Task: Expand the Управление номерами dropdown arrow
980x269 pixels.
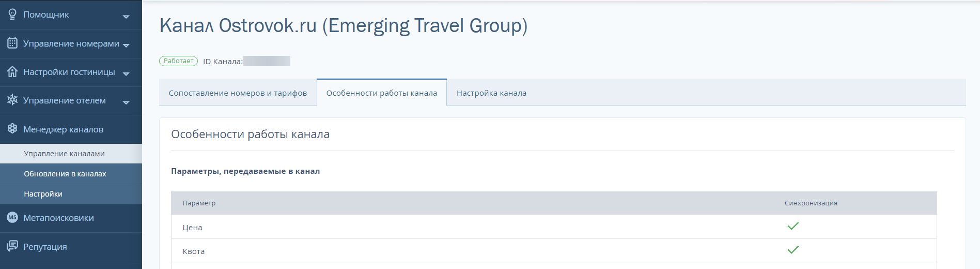Action: click(x=126, y=46)
